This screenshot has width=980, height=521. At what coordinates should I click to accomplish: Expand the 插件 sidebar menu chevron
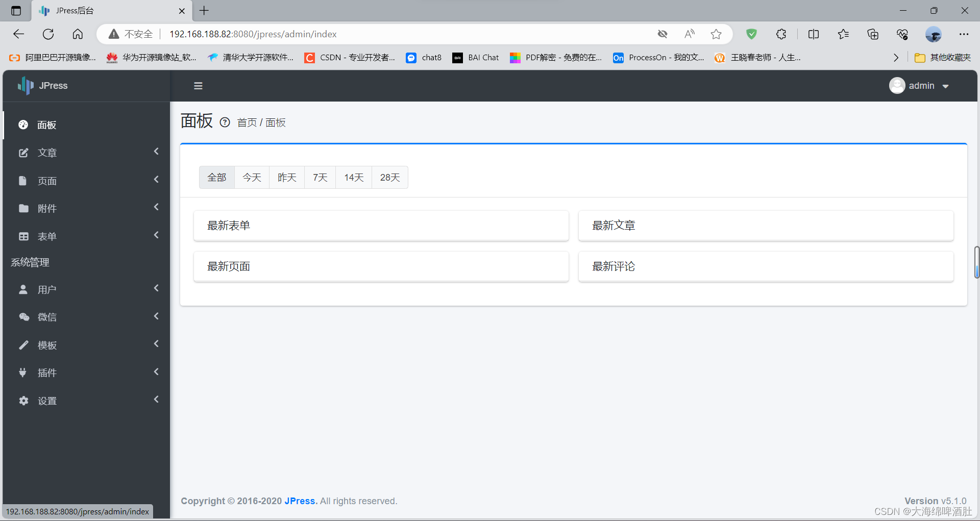coord(156,372)
